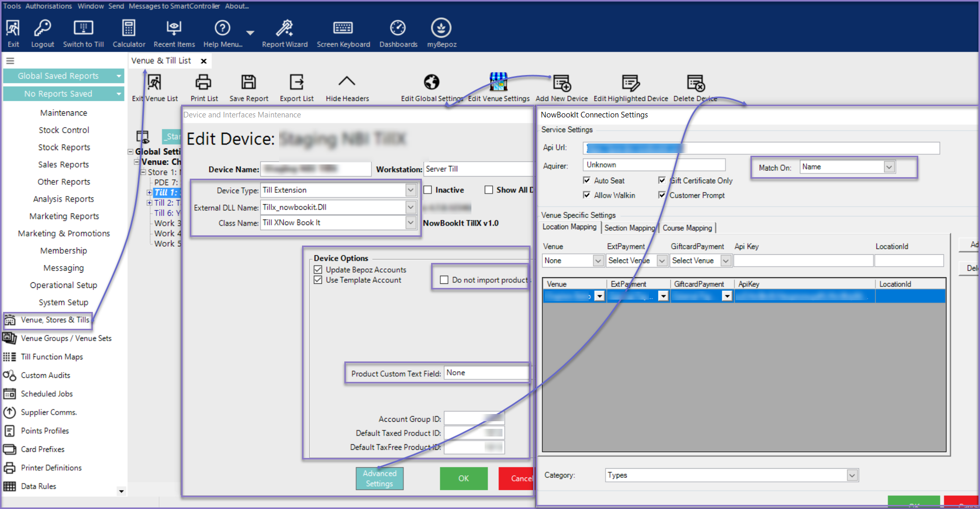Viewport: 980px width, 509px height.
Task: Click the Exit Venue List icon
Action: pyautogui.click(x=154, y=82)
